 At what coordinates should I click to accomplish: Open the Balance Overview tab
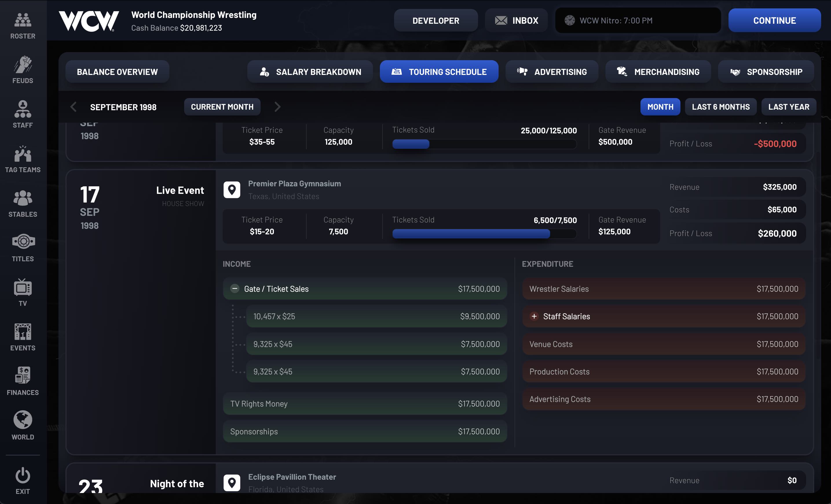tap(117, 71)
